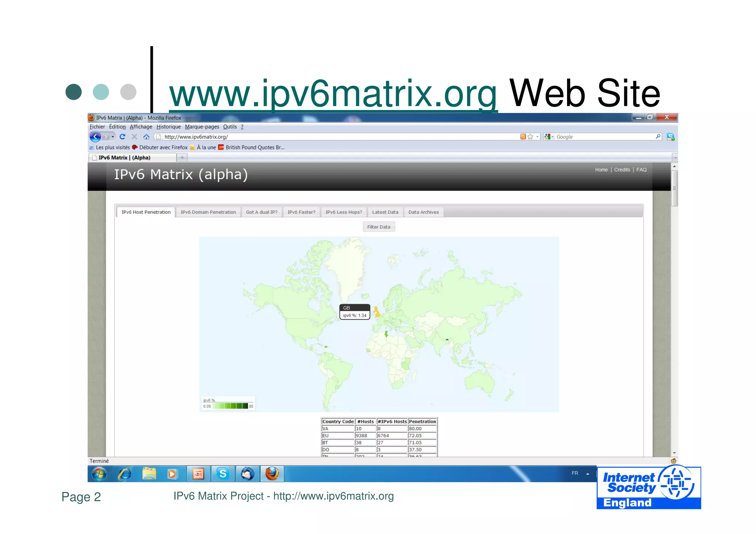Expand the address bar history dropdown
This screenshot has width=756, height=534.
click(537, 137)
